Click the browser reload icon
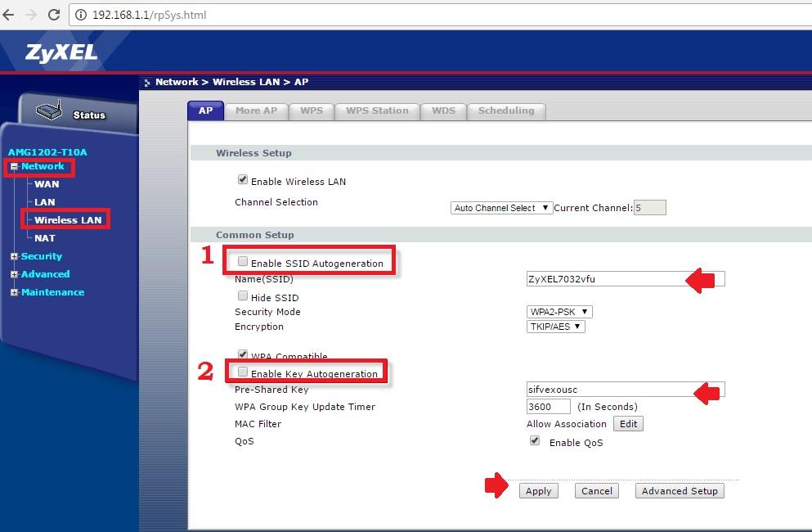The image size is (812, 532). [54, 15]
